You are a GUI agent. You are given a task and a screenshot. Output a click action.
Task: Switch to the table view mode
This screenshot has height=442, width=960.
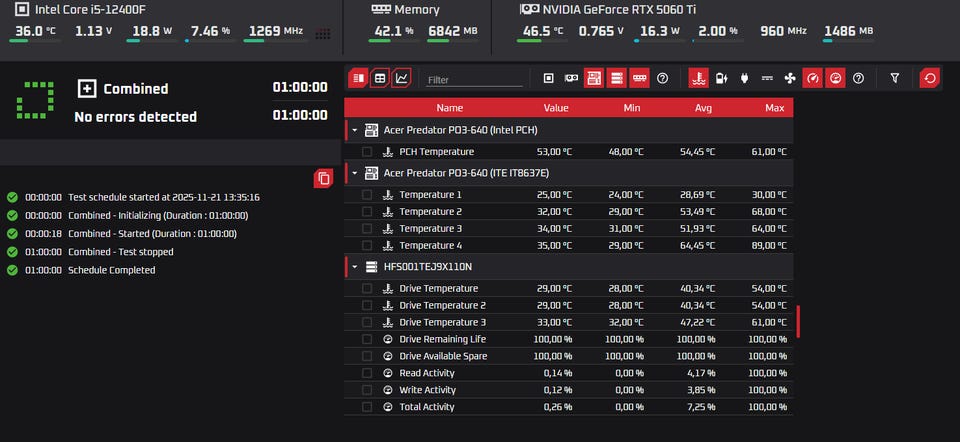tap(380, 78)
